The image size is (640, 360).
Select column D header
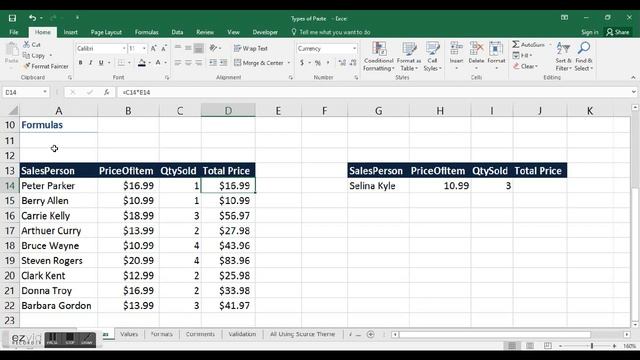(228, 110)
